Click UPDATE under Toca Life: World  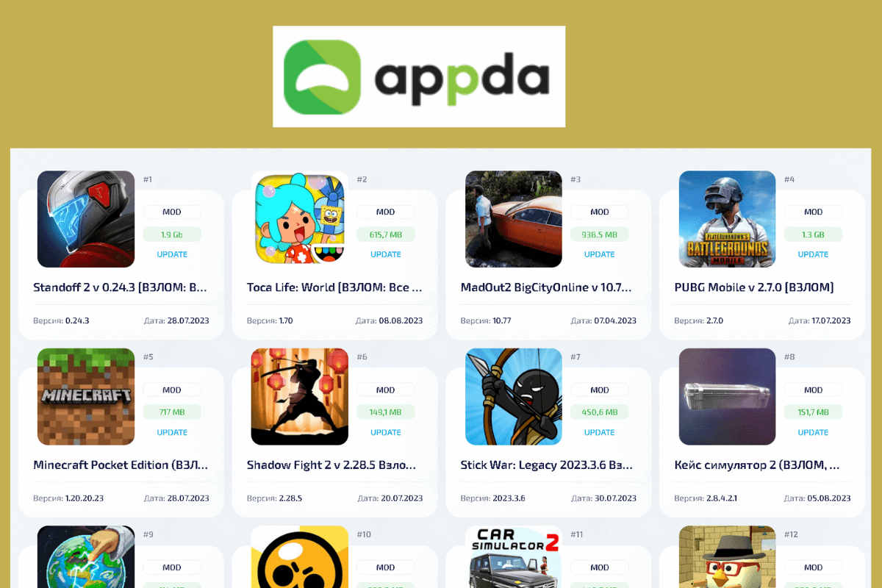click(x=386, y=254)
